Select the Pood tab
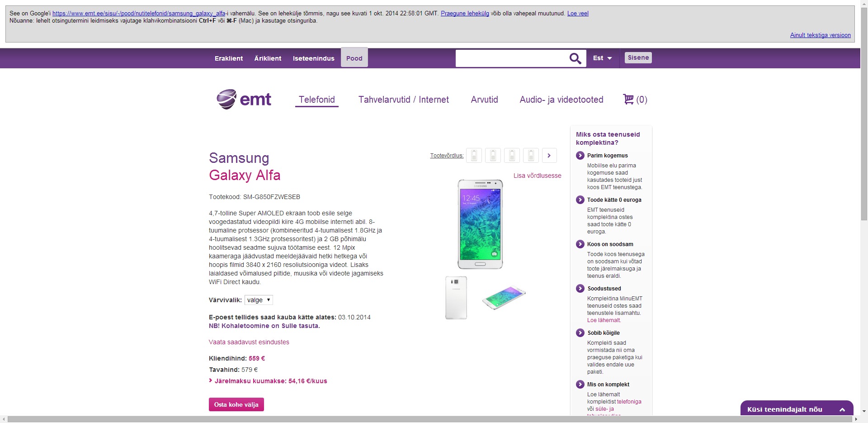 tap(354, 58)
